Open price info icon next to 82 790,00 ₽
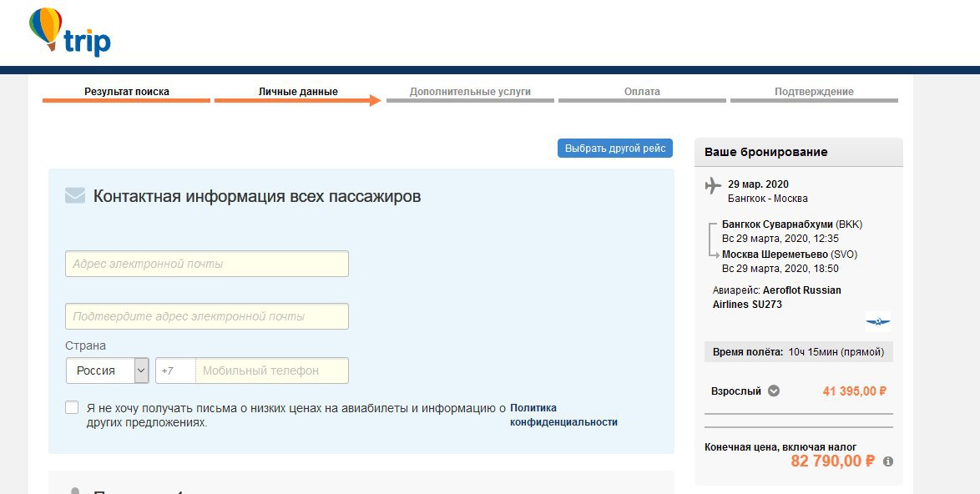 point(888,461)
